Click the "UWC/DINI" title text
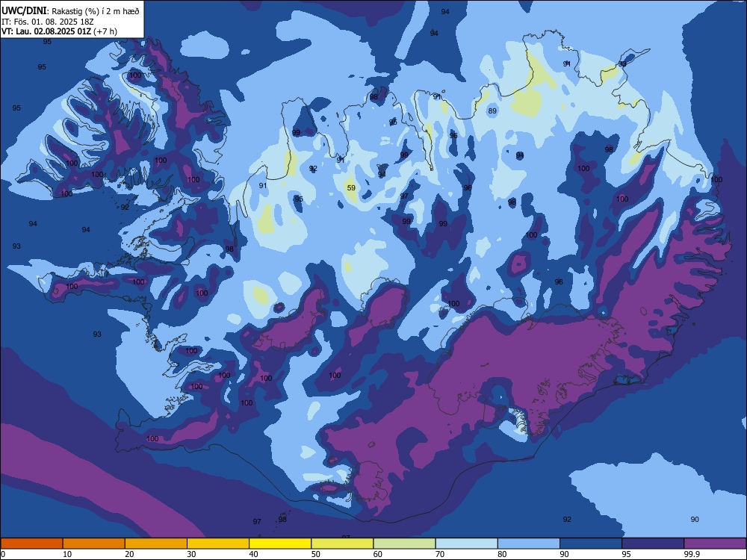 coord(25,11)
